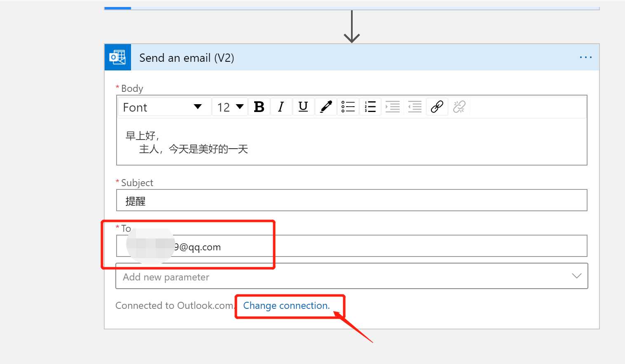Click the Subject field containing 提醒
The height and width of the screenshot is (364, 625).
(x=352, y=201)
